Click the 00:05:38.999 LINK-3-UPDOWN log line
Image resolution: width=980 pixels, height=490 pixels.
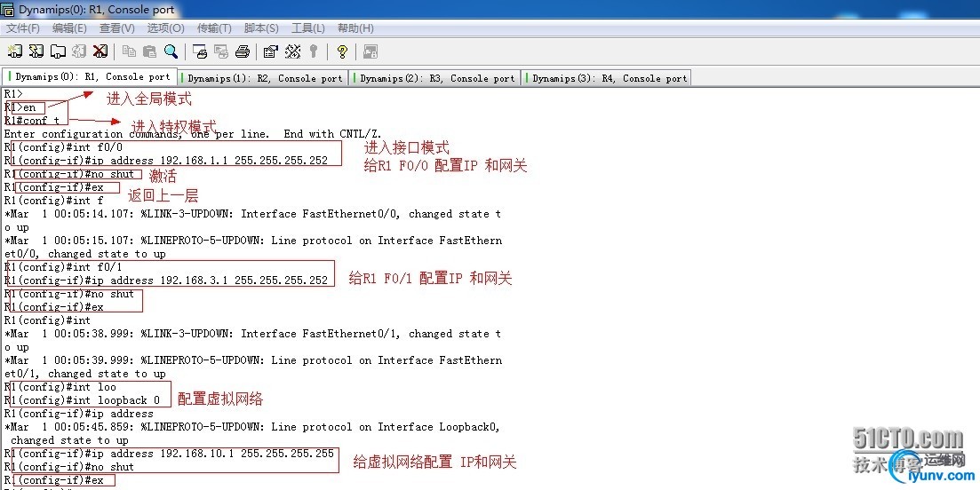click(x=252, y=334)
